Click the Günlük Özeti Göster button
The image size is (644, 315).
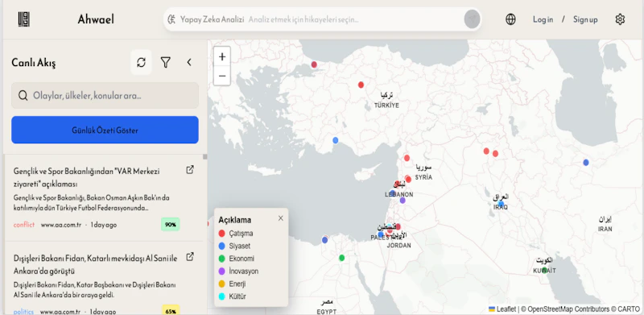click(x=105, y=130)
